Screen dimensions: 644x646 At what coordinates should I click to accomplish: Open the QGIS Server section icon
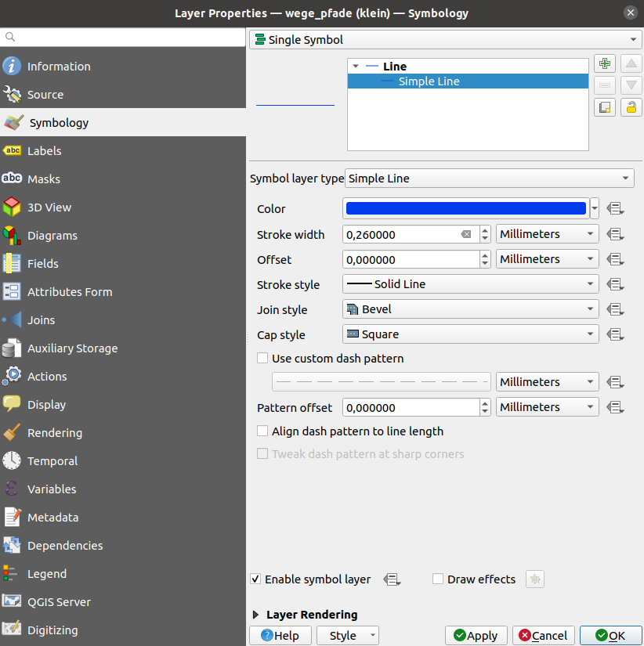[12, 601]
